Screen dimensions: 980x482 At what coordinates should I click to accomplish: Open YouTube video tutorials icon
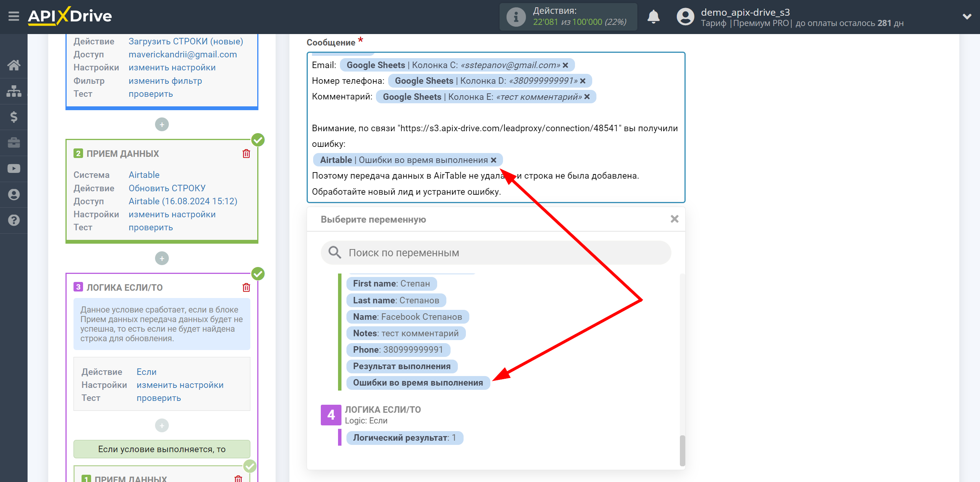[14, 168]
